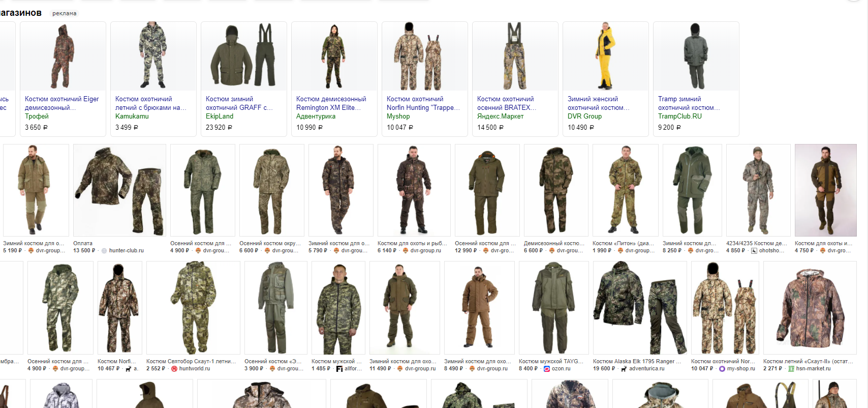Viewport: 868px width, 408px height.
Task: Click the dvr-group favicon beside 4 750 ₽
Action: tap(823, 251)
